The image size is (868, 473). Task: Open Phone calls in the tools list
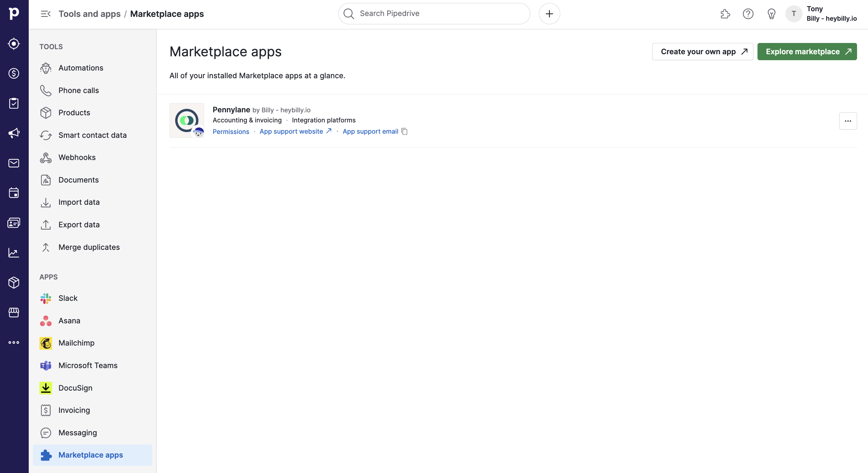point(92,90)
